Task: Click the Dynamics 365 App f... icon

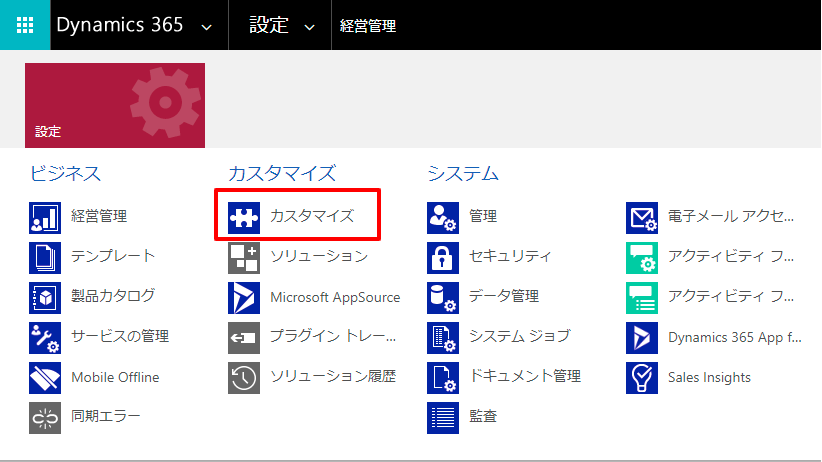Action: coord(642,338)
